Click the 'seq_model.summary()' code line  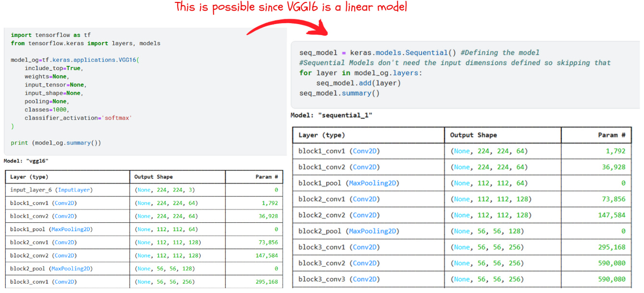click(340, 93)
